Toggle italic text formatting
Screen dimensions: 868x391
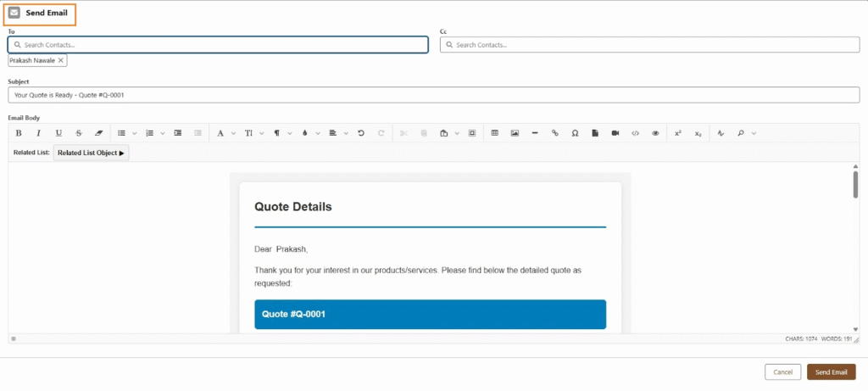pos(38,133)
